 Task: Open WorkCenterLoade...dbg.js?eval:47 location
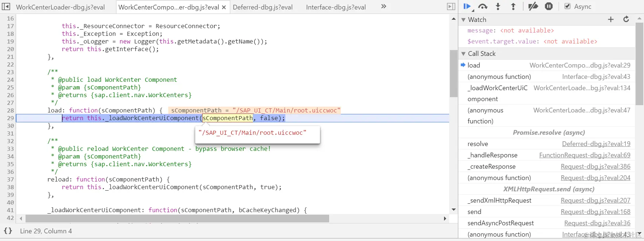[582, 110]
